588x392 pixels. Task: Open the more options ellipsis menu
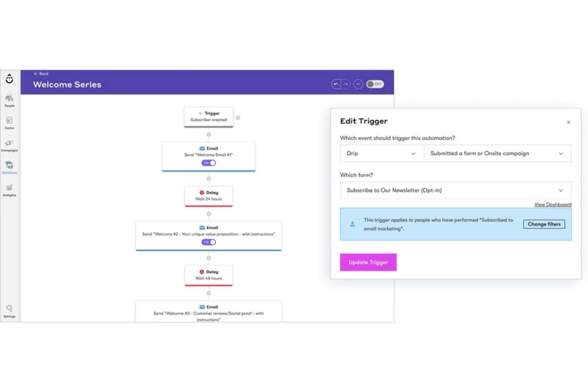[x=358, y=84]
